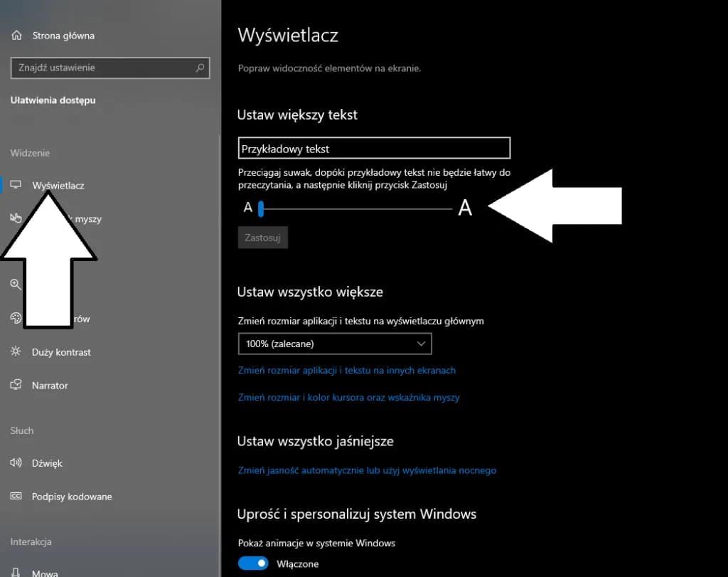Click the Przykładowy tekst field
Image resolution: width=728 pixels, height=577 pixels.
[374, 148]
